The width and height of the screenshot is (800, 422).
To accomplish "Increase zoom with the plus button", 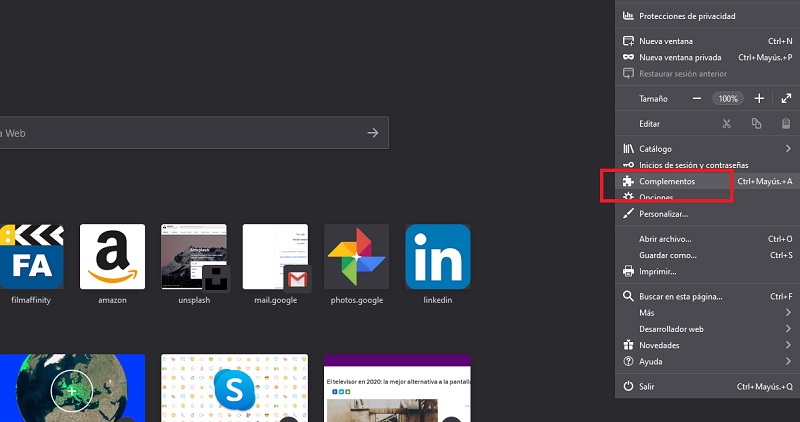I will (759, 98).
